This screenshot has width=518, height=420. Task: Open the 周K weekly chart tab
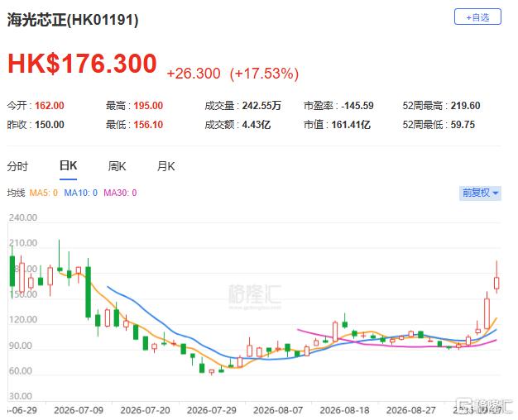pos(117,166)
